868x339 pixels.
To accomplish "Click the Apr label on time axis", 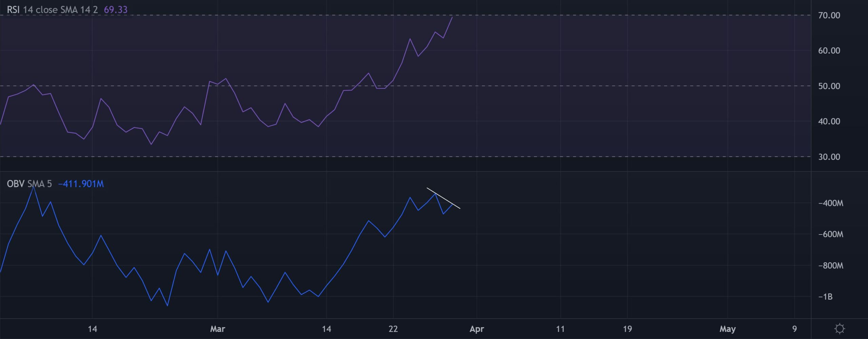I will coord(477,328).
